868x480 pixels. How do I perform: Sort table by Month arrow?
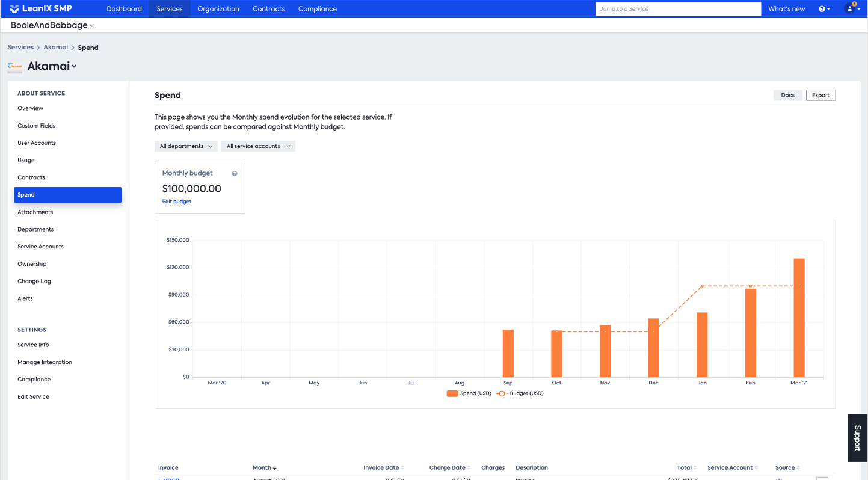(x=274, y=468)
